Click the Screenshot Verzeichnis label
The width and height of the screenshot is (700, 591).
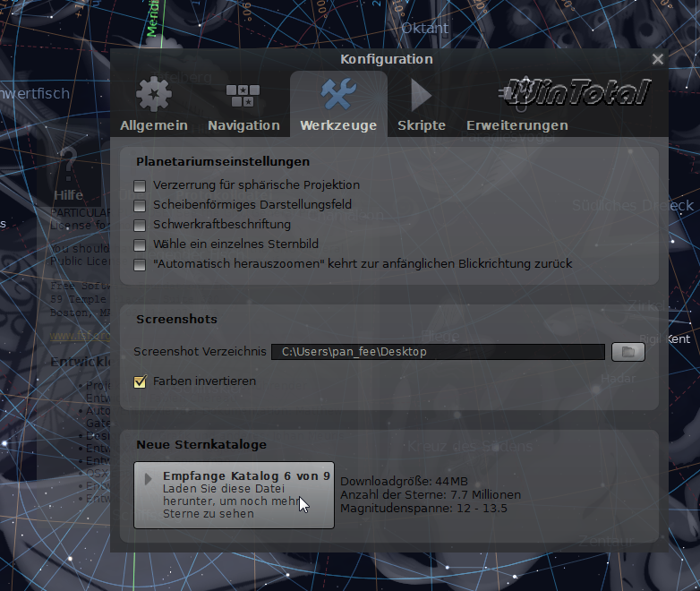200,352
